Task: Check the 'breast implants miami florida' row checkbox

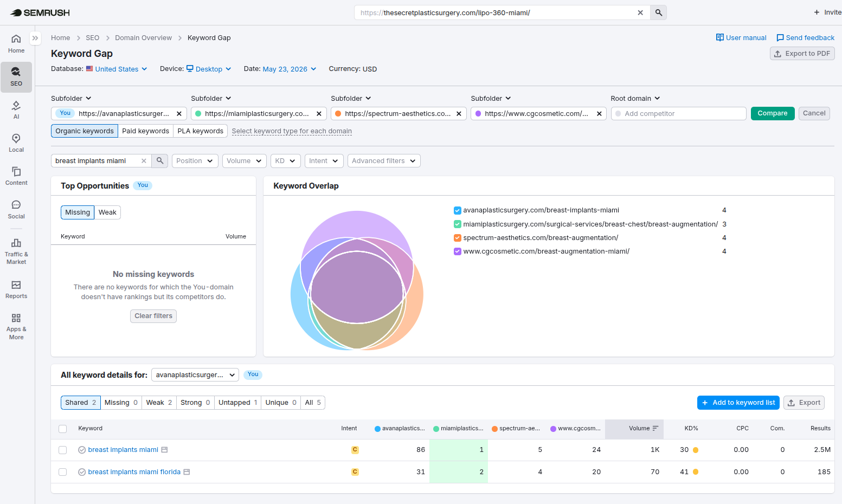Action: coord(63,472)
